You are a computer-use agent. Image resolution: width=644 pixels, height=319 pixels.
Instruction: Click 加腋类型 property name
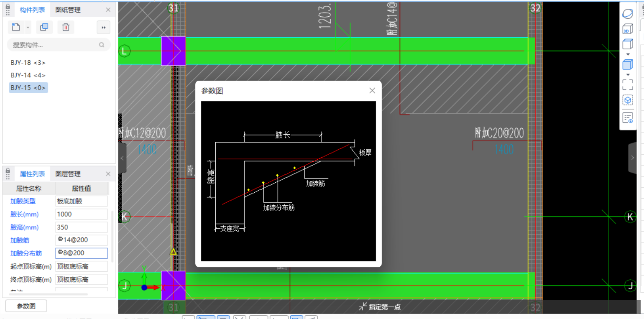pyautogui.click(x=23, y=201)
